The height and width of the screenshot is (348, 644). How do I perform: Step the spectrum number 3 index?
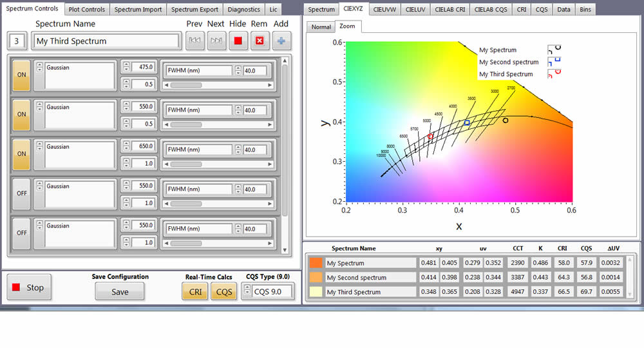point(17,41)
